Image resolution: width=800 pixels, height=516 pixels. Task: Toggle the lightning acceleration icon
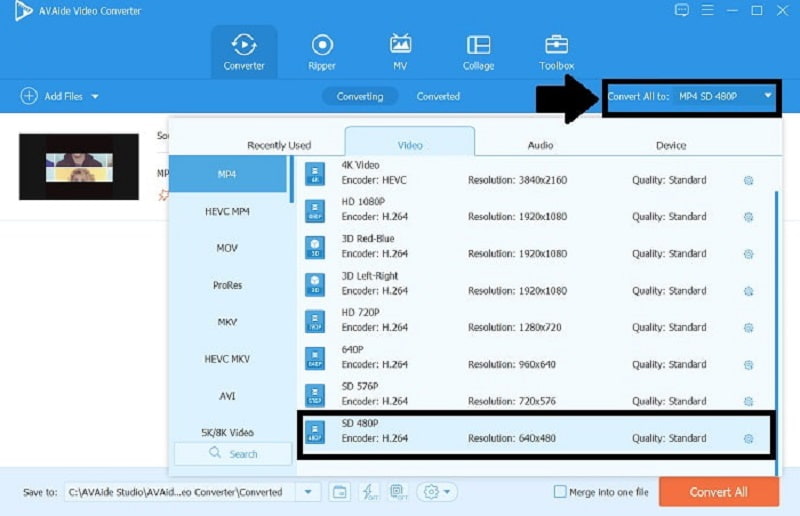tap(369, 492)
